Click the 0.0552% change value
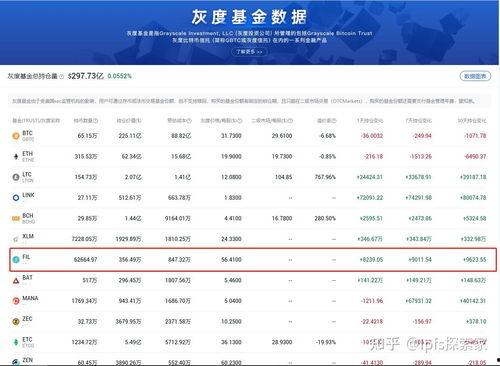The height and width of the screenshot is (366, 500). coord(120,76)
